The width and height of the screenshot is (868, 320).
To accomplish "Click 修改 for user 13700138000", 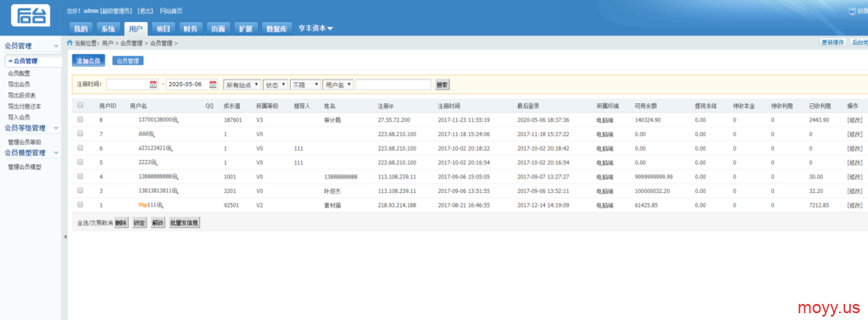I will point(854,120).
